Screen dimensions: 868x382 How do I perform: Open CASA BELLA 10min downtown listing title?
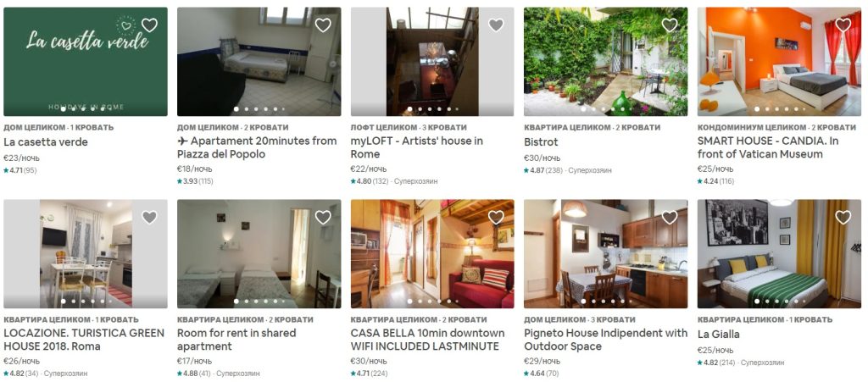[428, 340]
